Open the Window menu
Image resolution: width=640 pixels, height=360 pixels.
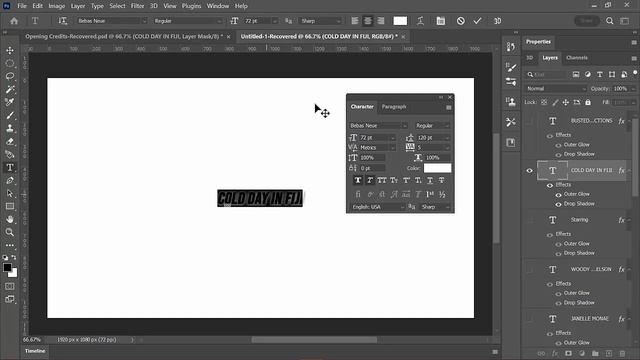click(218, 6)
